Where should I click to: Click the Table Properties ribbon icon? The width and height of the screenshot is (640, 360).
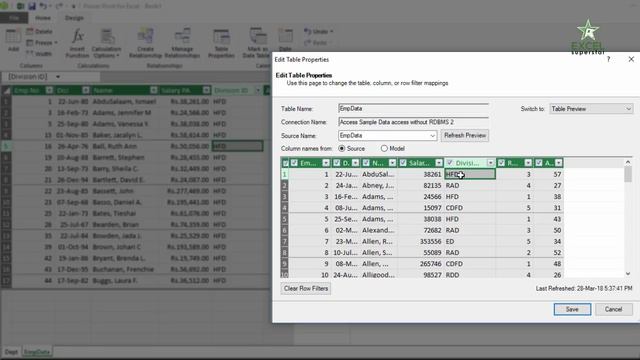[x=221, y=43]
